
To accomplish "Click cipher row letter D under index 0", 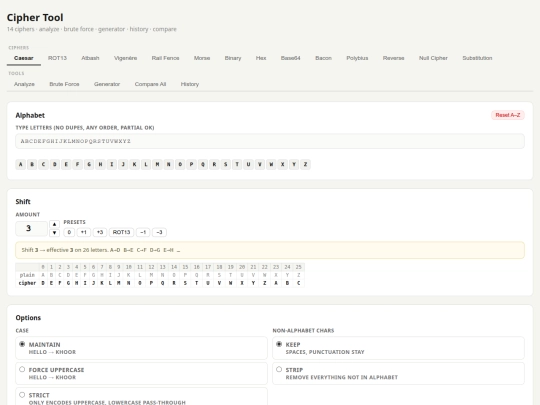I will [43, 283].
